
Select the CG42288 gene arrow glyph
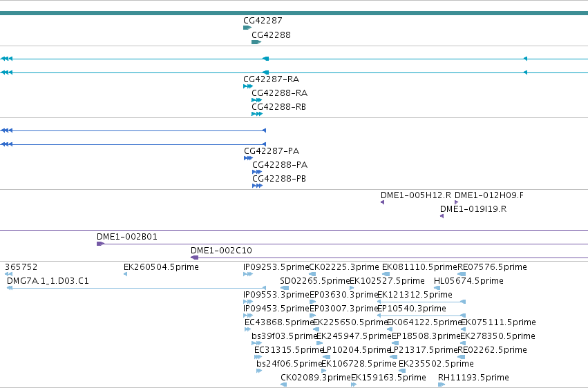tap(256, 42)
